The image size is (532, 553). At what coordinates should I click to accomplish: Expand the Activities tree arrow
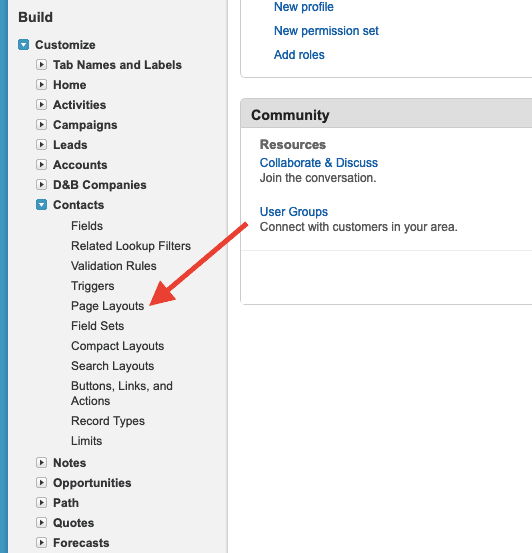tap(42, 105)
